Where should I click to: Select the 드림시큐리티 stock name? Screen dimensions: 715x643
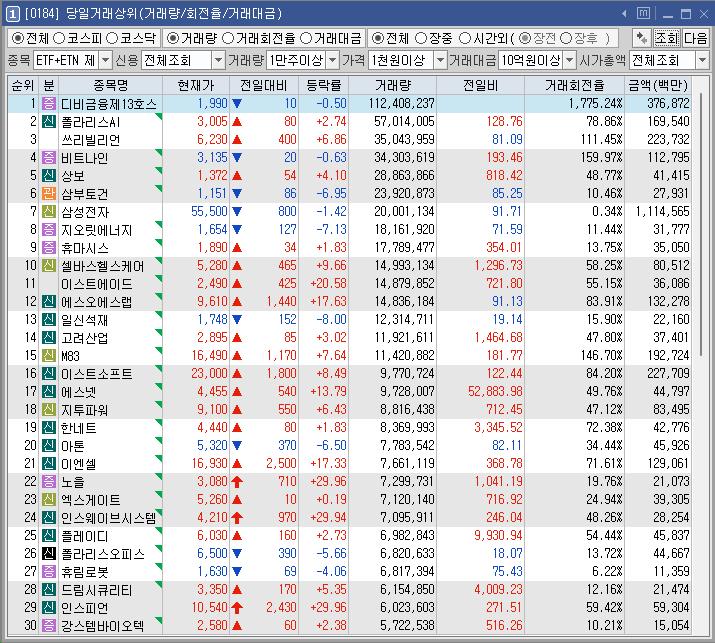point(97,590)
